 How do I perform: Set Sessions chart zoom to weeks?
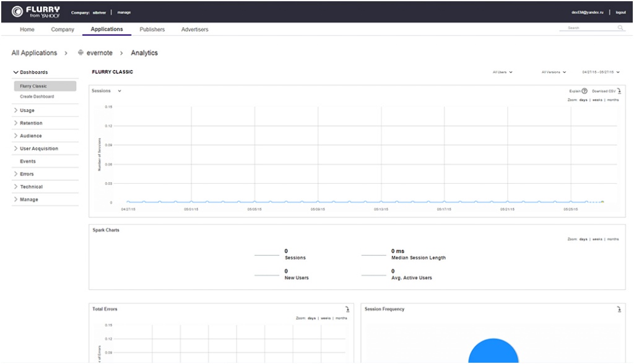pos(597,100)
